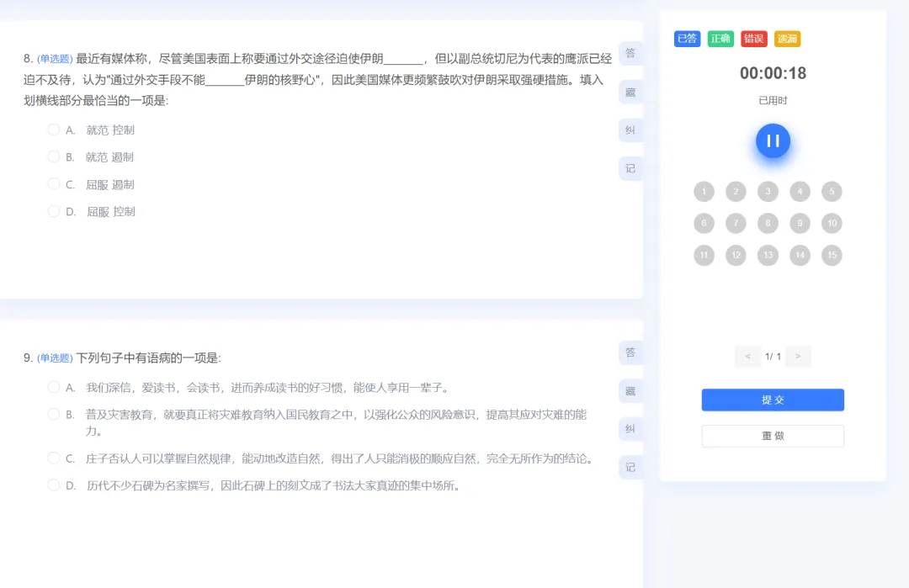Image resolution: width=909 pixels, height=588 pixels.
Task: Select option C 屈服 遏制 for question 8
Action: click(x=53, y=183)
